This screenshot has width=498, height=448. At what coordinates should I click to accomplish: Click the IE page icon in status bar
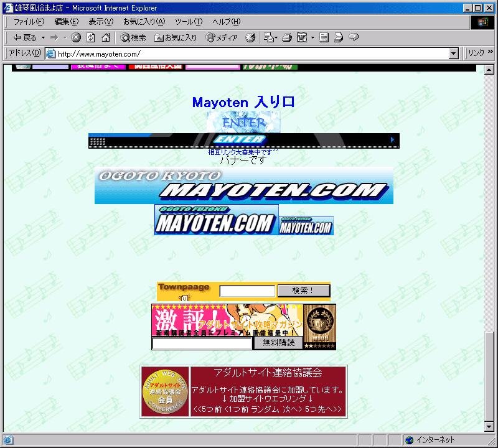tap(8, 440)
